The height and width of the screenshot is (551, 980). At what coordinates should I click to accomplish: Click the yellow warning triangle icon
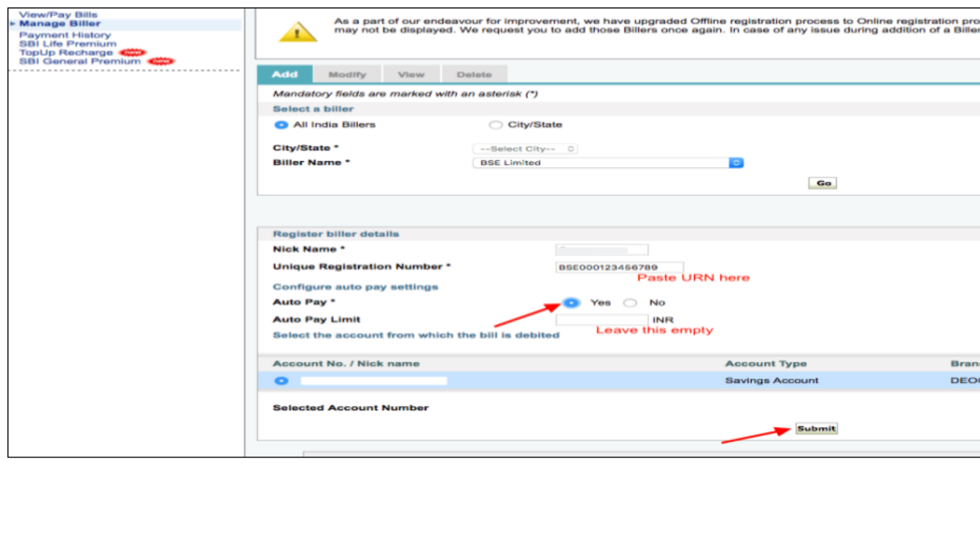tap(298, 33)
